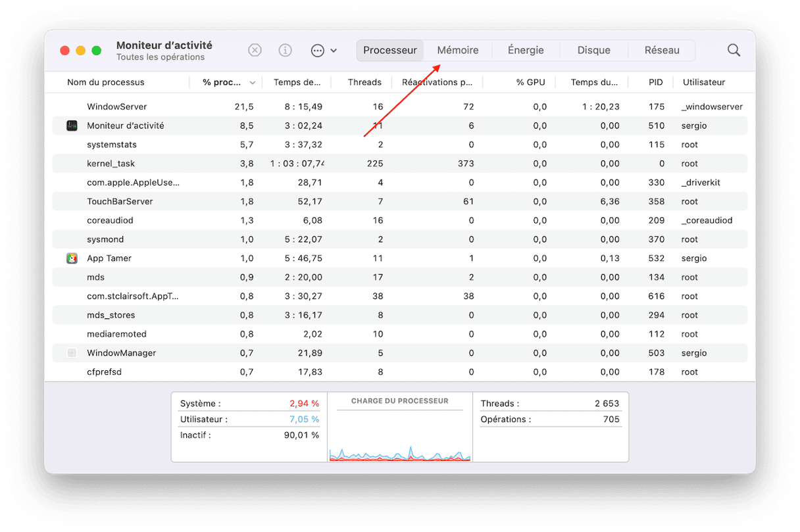Click TouchBarServer GPU time 6,36
The width and height of the screenshot is (800, 532).
click(610, 201)
